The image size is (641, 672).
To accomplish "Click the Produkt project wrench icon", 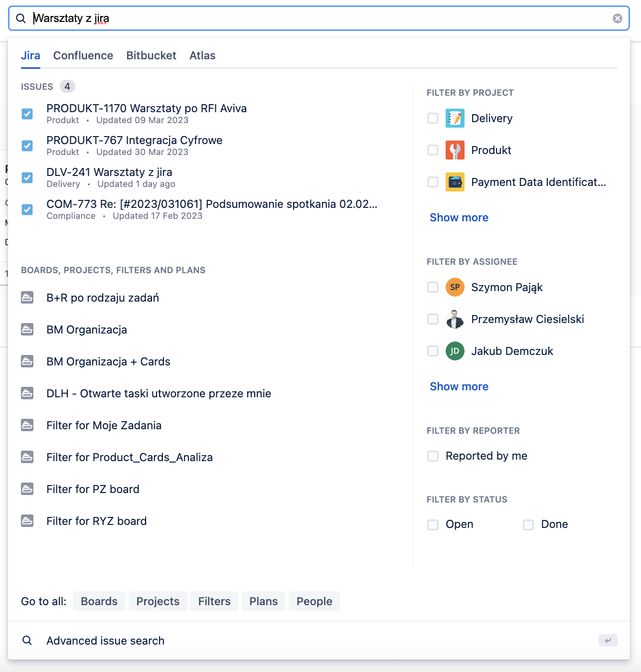I will point(455,150).
